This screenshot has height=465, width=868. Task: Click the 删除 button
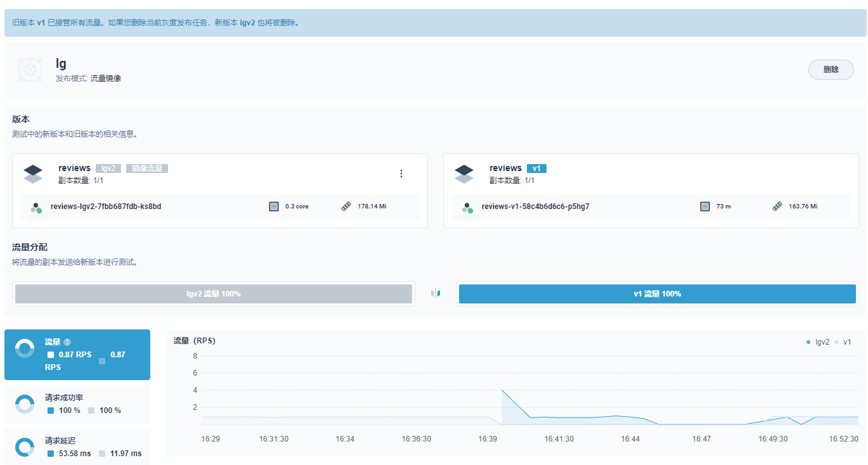[831, 70]
